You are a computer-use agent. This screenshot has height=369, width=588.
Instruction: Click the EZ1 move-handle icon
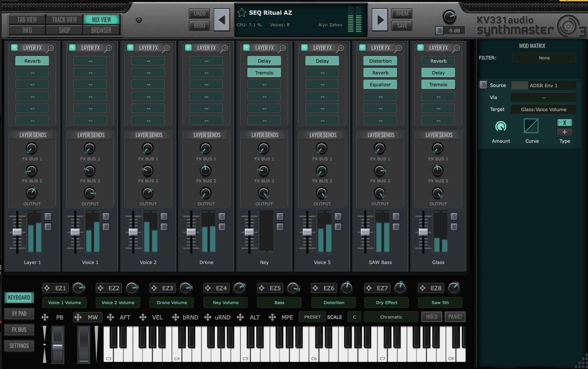(47, 288)
